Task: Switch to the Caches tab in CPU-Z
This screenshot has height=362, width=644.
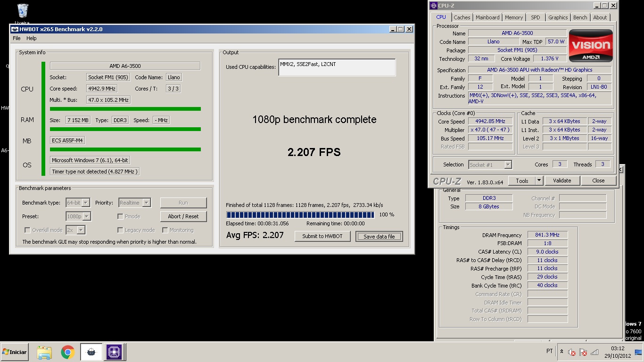Action: click(x=462, y=17)
